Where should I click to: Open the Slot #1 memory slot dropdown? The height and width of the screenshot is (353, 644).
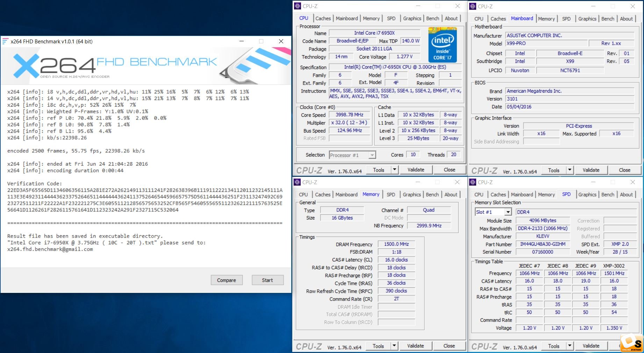[493, 212]
